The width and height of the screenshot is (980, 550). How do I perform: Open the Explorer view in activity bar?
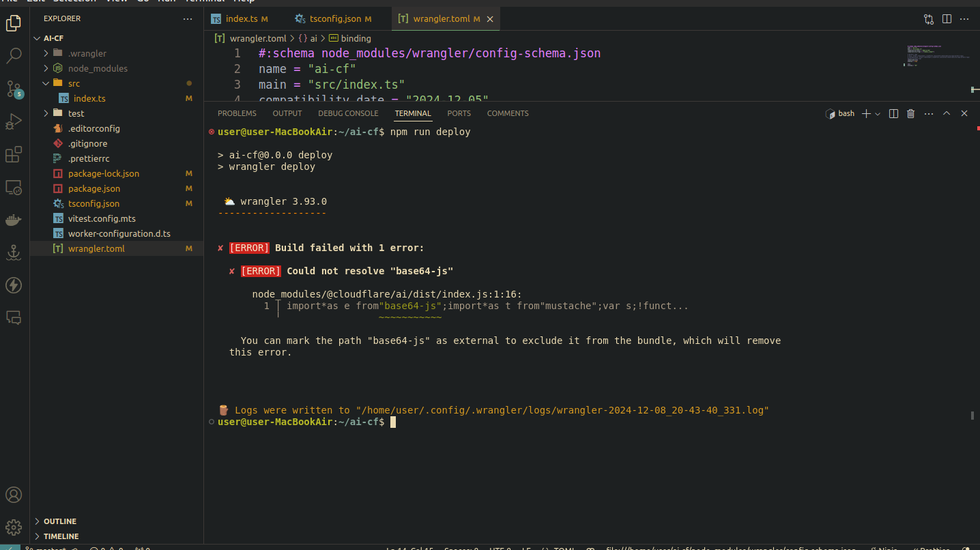pyautogui.click(x=14, y=23)
